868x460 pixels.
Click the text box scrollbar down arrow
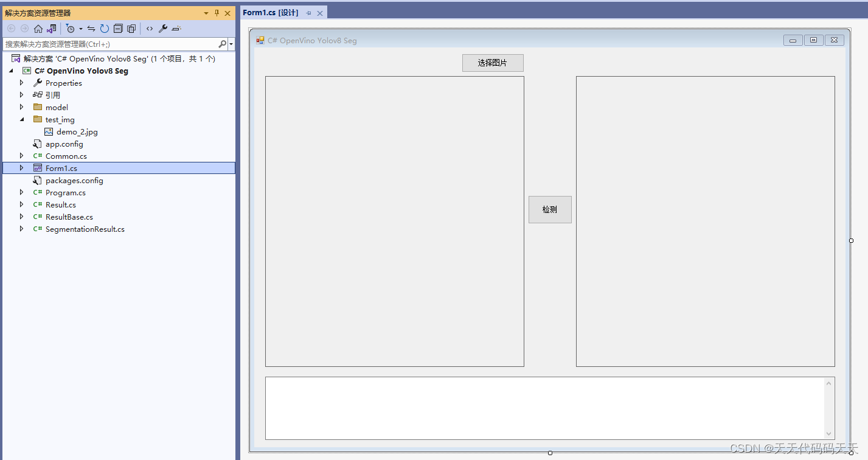click(829, 433)
